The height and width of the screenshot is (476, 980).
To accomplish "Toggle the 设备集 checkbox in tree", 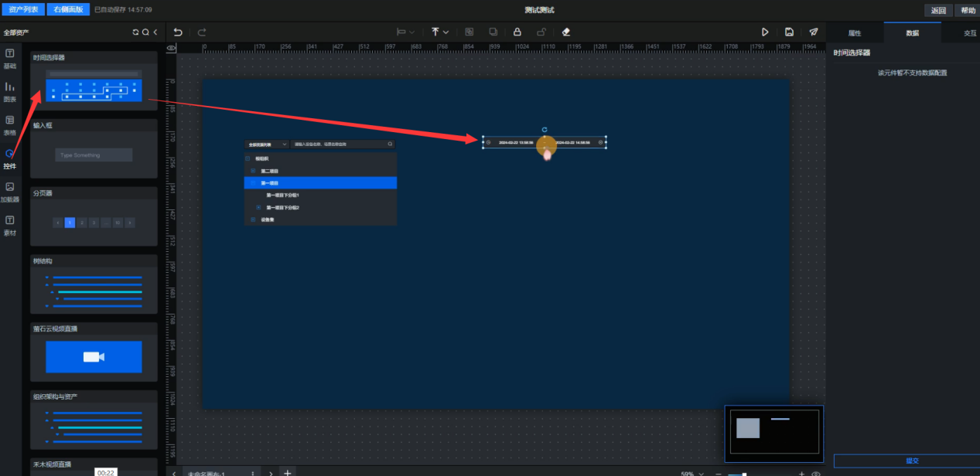I will point(253,220).
